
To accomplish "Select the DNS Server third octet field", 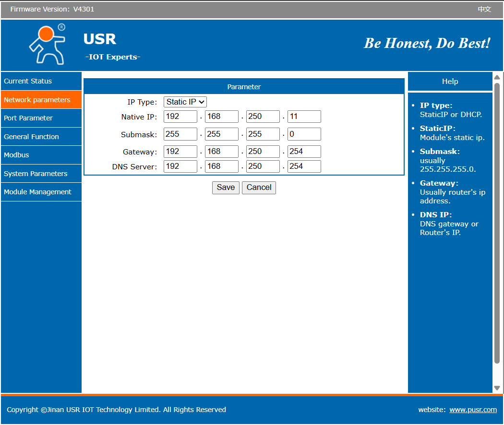I will [x=263, y=166].
